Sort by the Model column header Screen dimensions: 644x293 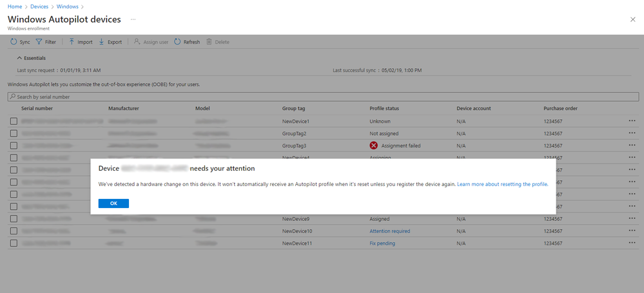[202, 108]
